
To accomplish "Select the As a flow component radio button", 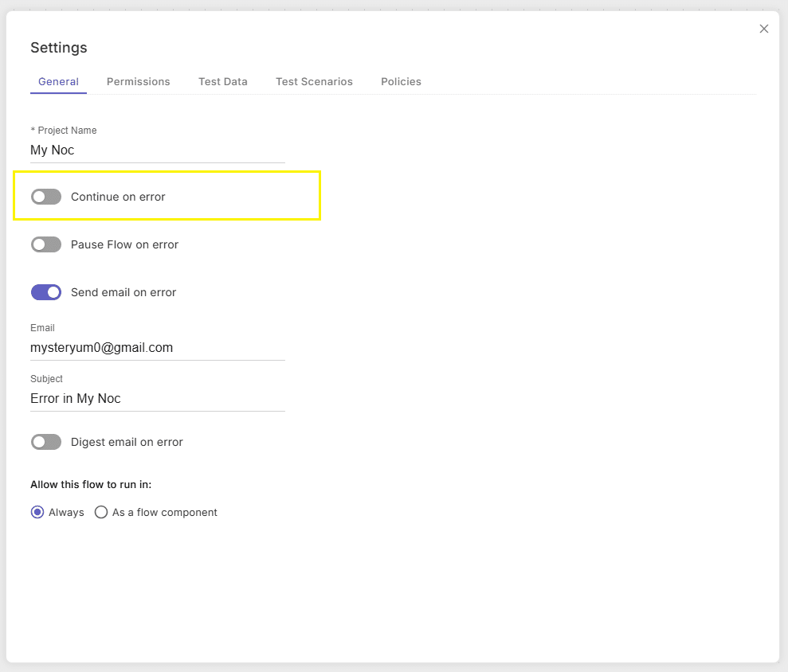I will click(101, 512).
